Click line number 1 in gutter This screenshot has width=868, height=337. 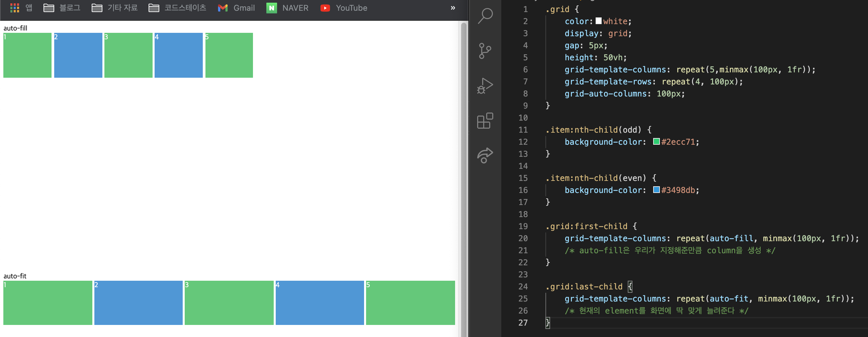525,9
